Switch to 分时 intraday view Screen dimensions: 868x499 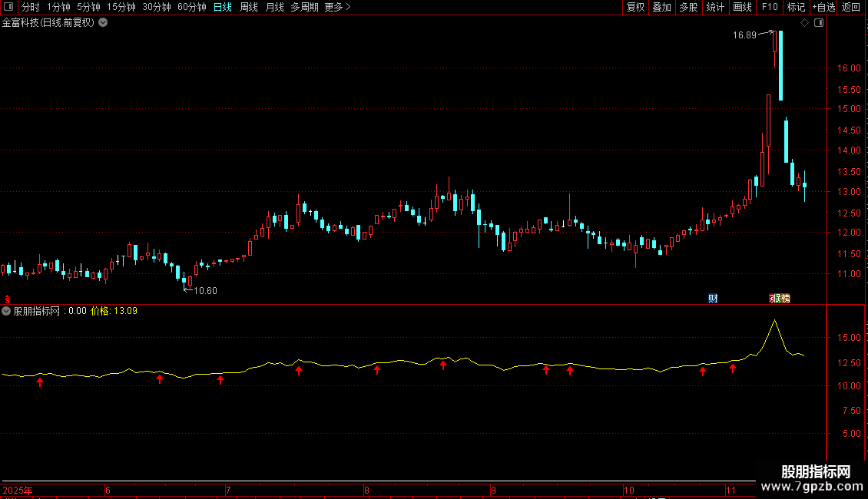coord(31,7)
